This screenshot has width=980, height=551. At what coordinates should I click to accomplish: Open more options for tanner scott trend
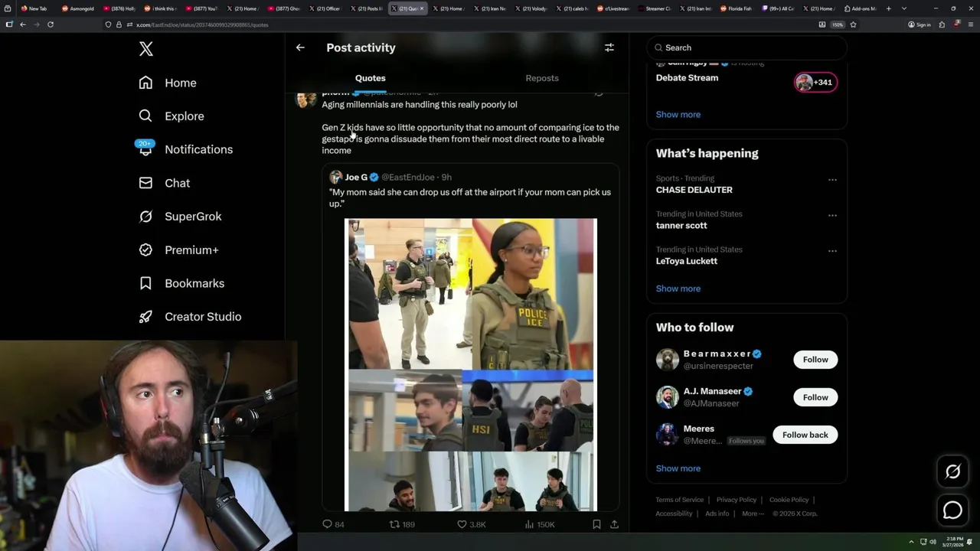[832, 215]
